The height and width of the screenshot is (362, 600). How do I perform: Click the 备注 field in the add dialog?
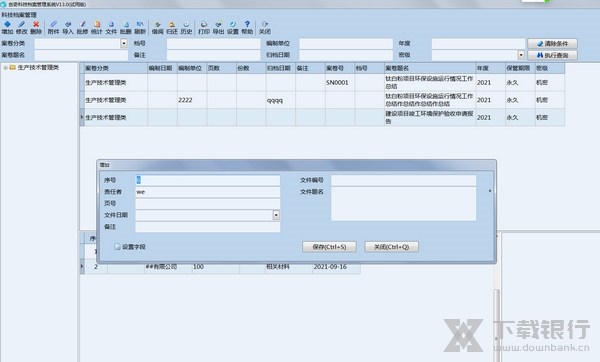(208, 227)
